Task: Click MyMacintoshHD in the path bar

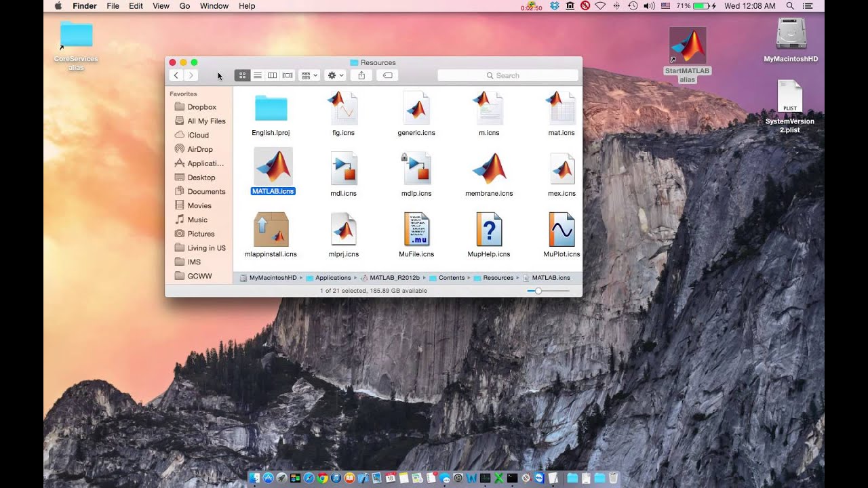Action: [269, 278]
